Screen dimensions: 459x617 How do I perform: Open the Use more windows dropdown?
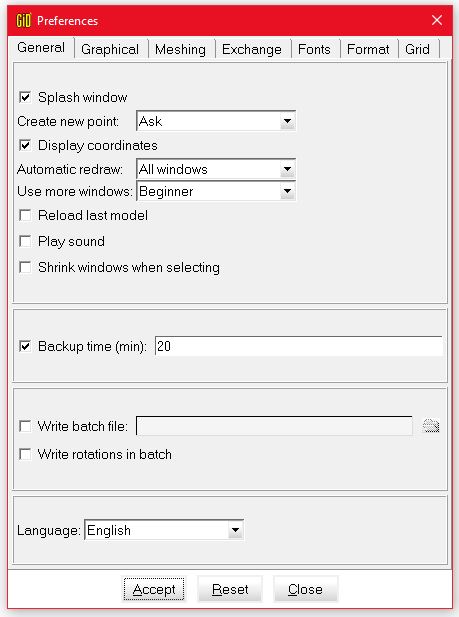pos(216,191)
